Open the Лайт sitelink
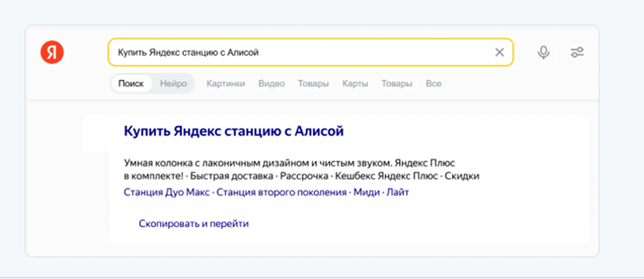This screenshot has width=644, height=279. click(397, 192)
